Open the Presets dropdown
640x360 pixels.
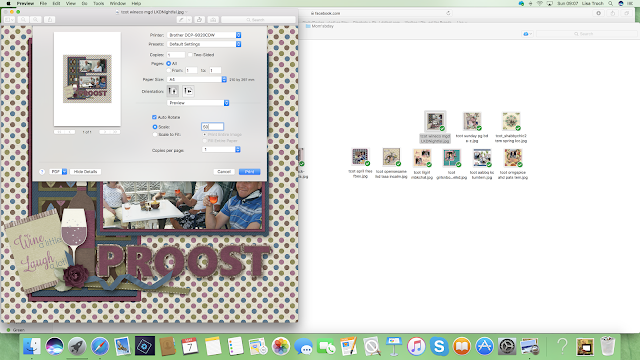coord(204,44)
